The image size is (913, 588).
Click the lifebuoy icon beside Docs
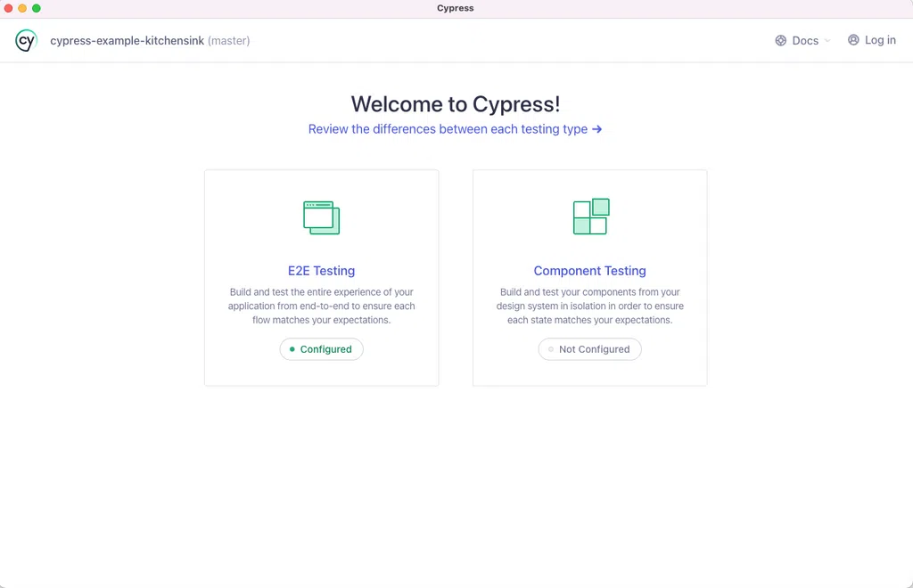pyautogui.click(x=781, y=40)
